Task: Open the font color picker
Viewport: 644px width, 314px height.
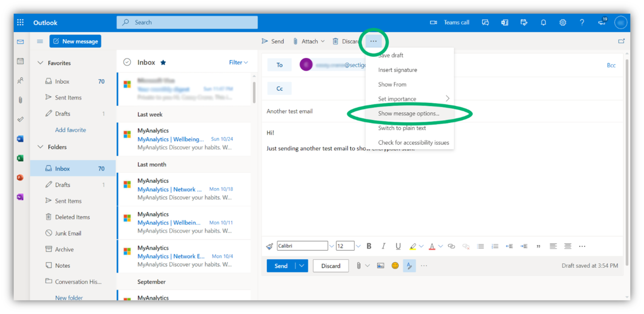Action: click(432, 246)
